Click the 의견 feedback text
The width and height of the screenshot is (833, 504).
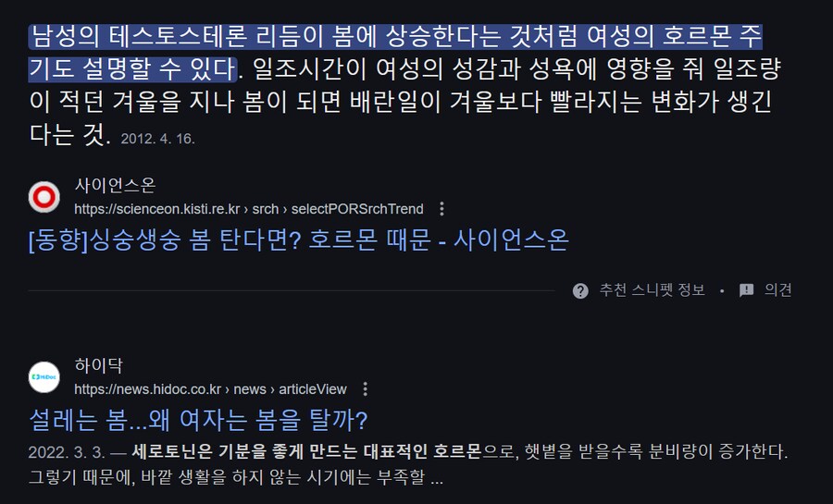(x=777, y=290)
